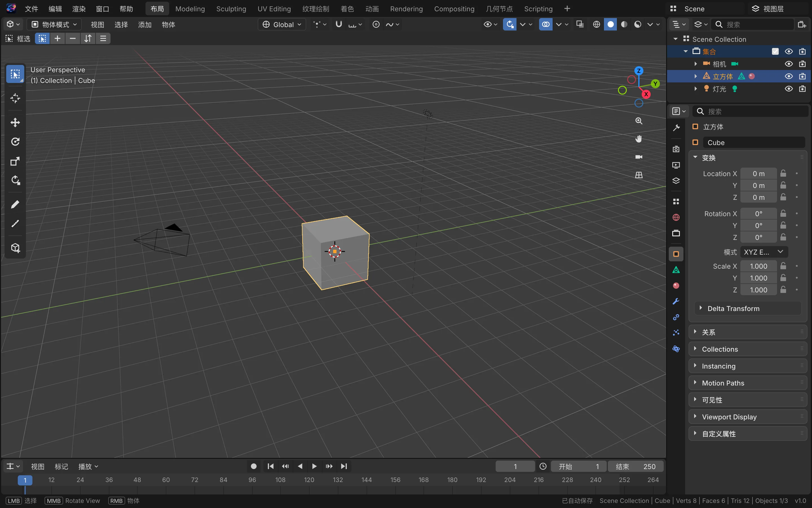The width and height of the screenshot is (812, 508).
Task: Click the Cube object name field
Action: [x=754, y=143]
